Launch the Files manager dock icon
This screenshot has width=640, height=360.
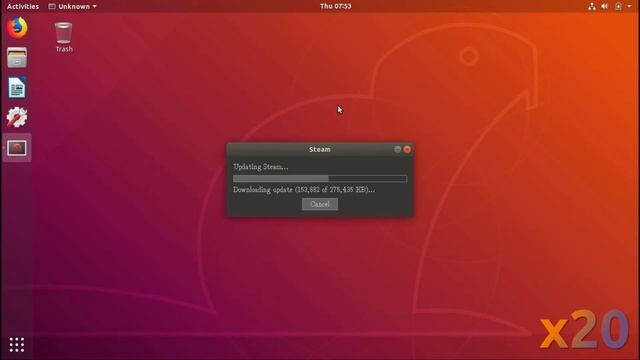(17, 58)
